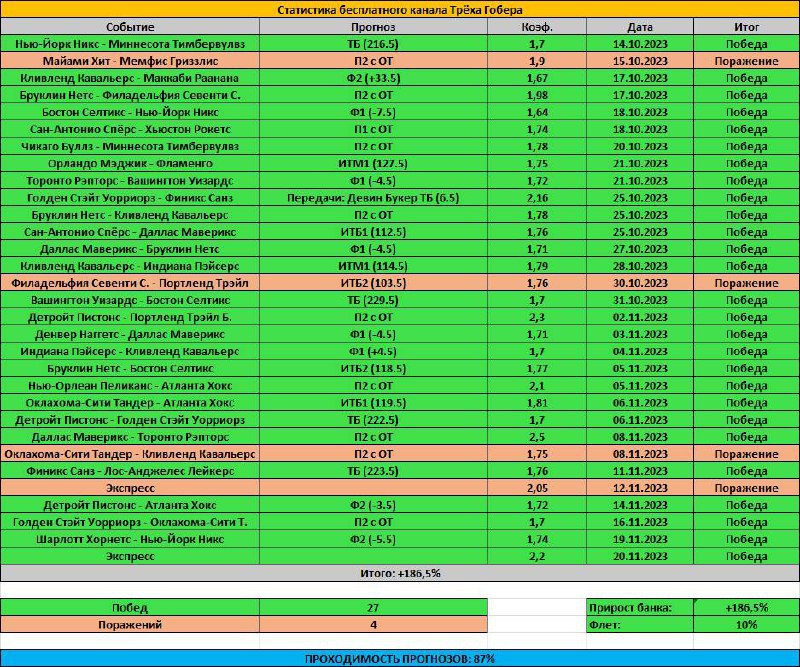The height and width of the screenshot is (667, 800).
Task: Select the odds cell "1,81"
Action: coord(537,403)
